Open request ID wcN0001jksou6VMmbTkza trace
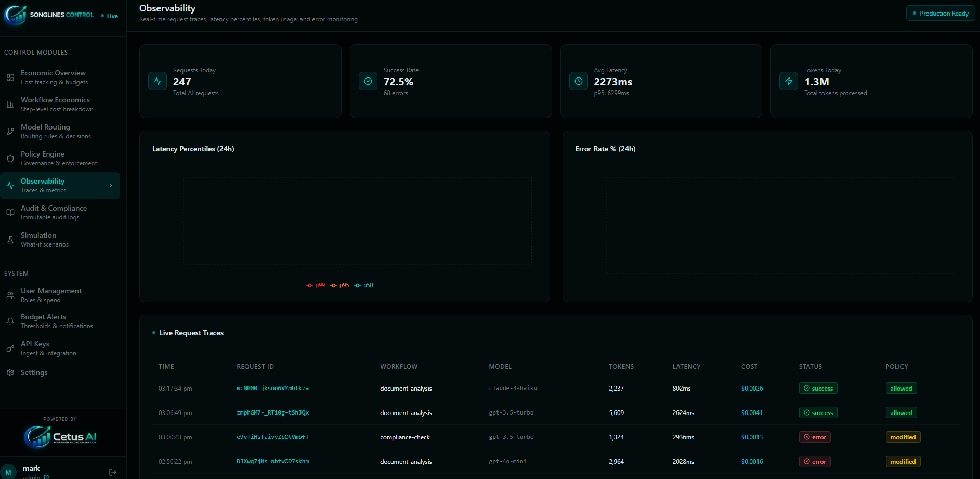 pos(272,389)
